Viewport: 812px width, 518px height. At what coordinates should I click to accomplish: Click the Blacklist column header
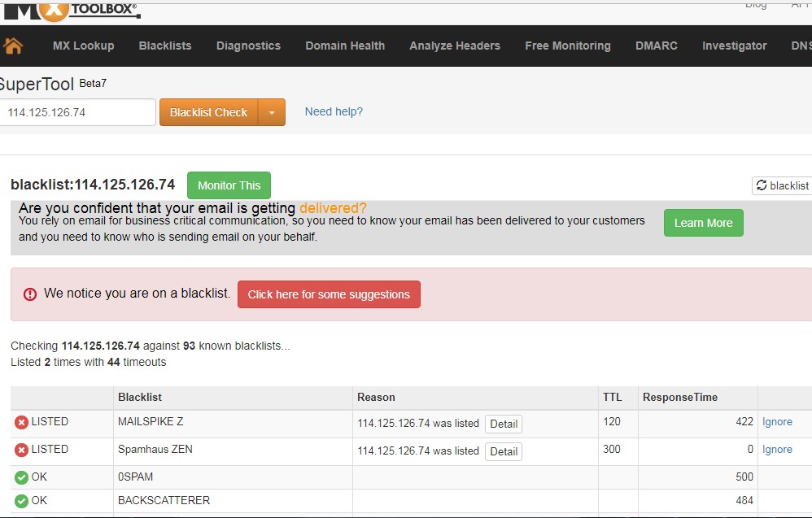[140, 398]
